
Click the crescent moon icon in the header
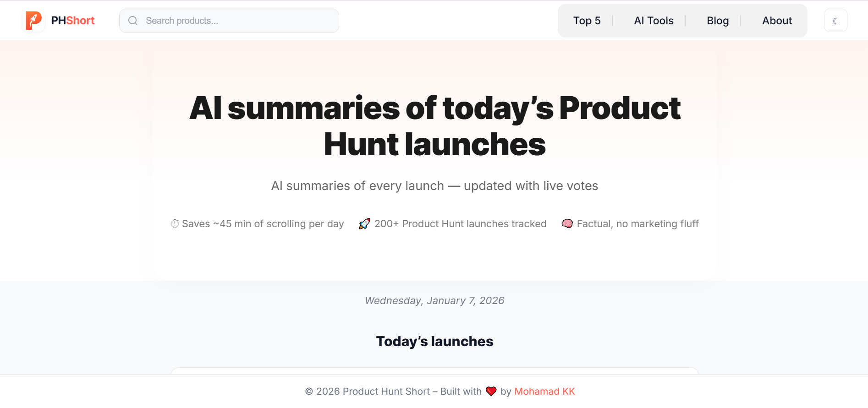pyautogui.click(x=835, y=20)
